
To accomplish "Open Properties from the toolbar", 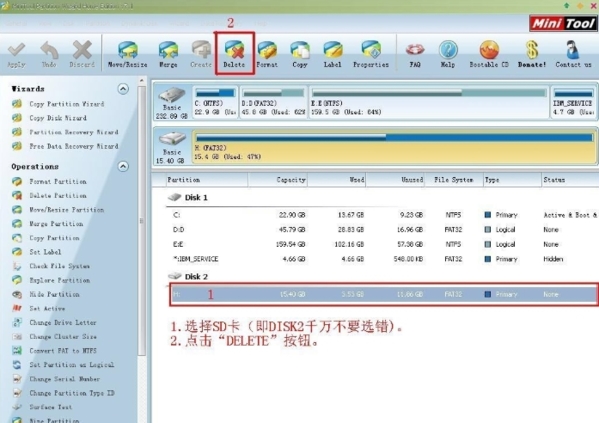I will click(x=371, y=55).
